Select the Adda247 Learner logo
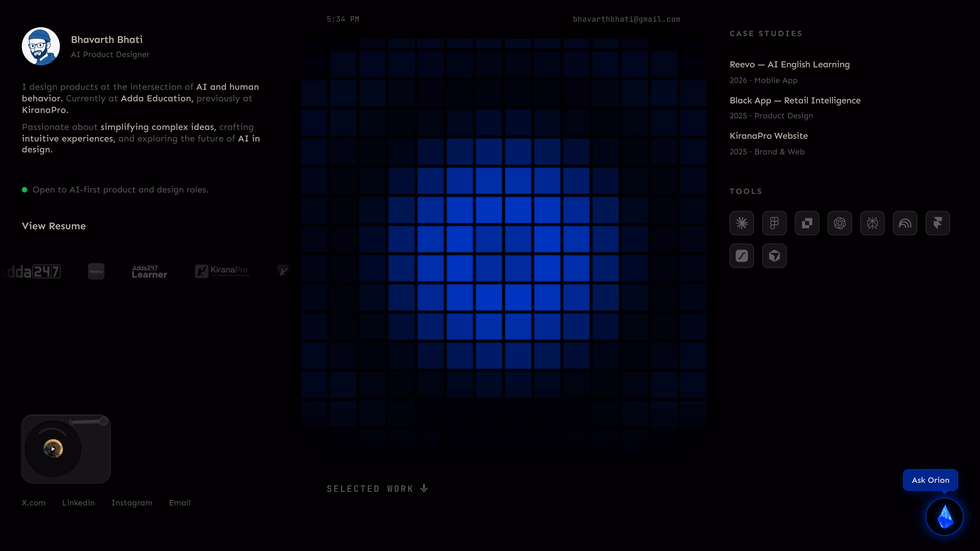Viewport: 980px width, 551px height. [150, 272]
